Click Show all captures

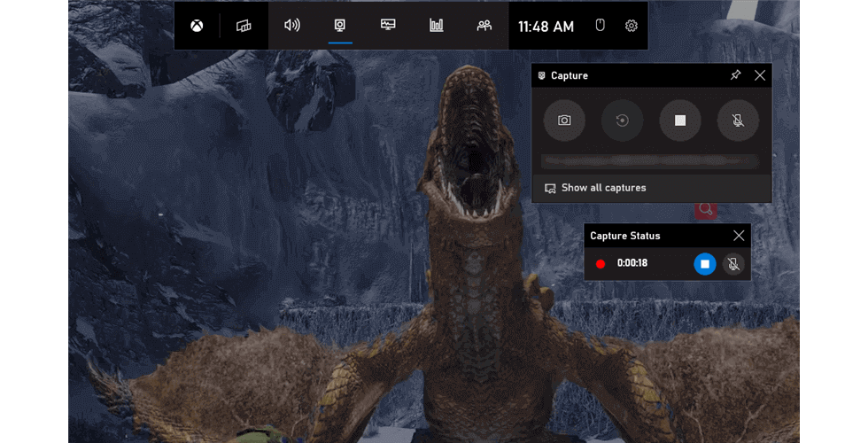pyautogui.click(x=651, y=188)
